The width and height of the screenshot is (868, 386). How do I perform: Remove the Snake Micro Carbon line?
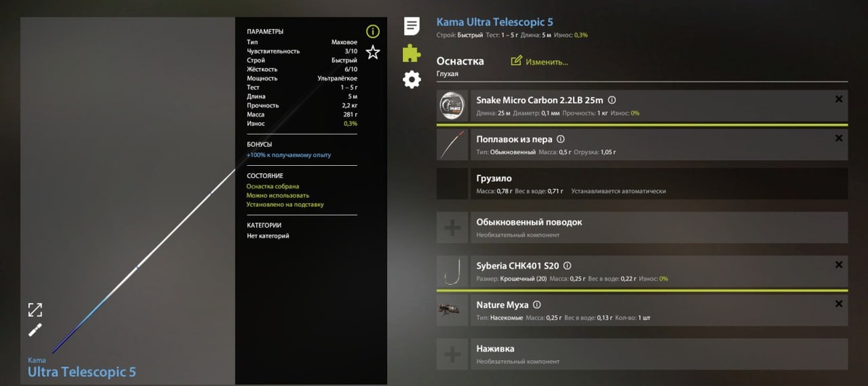point(838,99)
